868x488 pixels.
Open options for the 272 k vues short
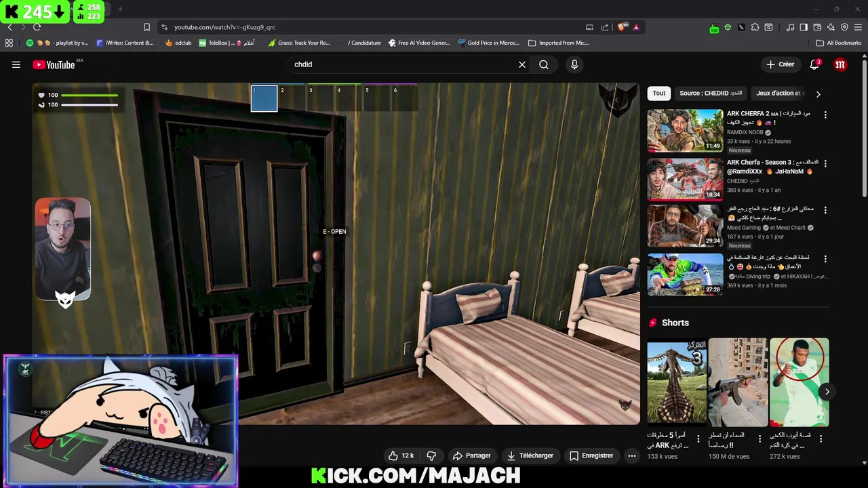(821, 439)
